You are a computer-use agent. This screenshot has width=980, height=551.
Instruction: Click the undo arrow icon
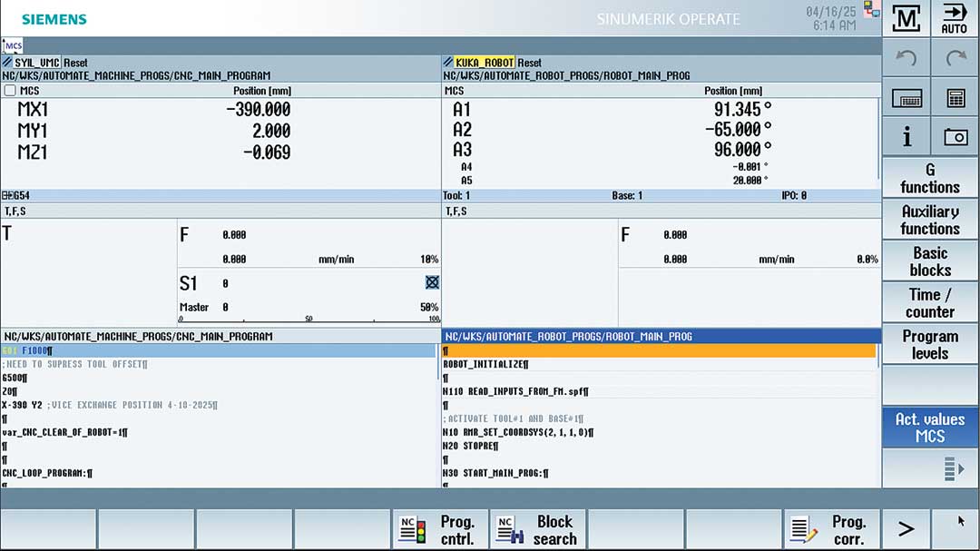point(906,59)
